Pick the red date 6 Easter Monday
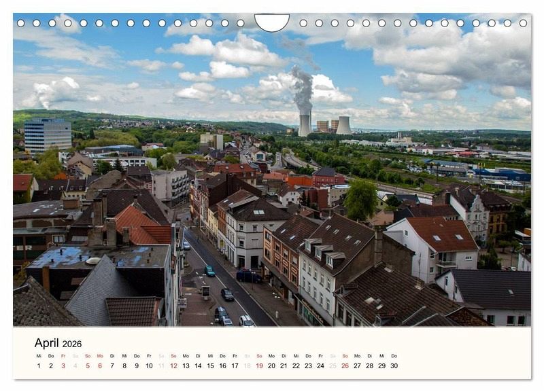Image resolution: width=544 pixels, height=392 pixels. 100,366
